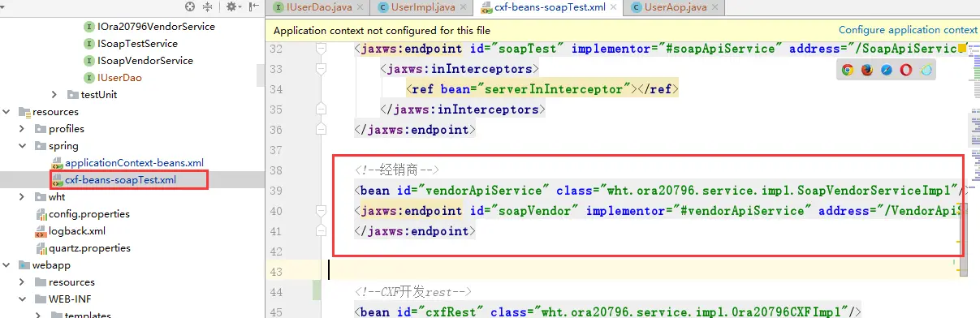The height and width of the screenshot is (318, 980).
Task: Select the IOra20796VendorService interface
Action: [156, 26]
